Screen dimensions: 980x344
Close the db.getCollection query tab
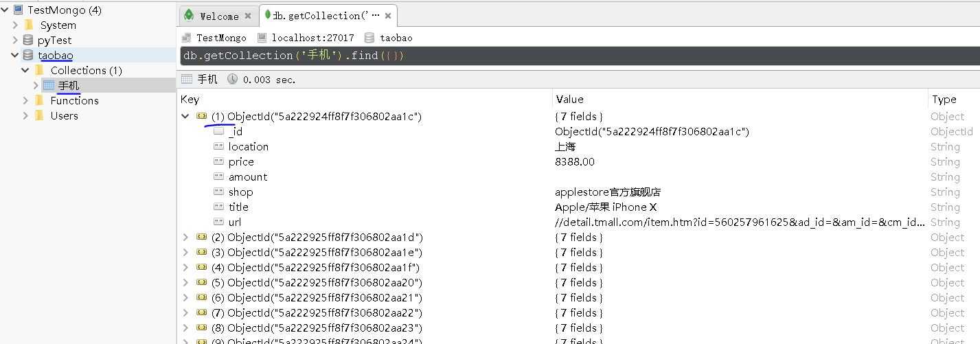point(388,15)
